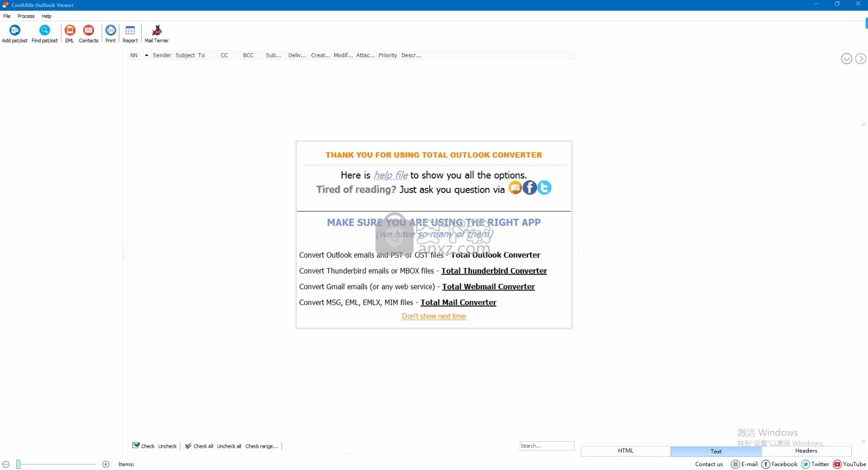Click the zoom out minus icon
The image size is (868, 470).
click(x=6, y=465)
